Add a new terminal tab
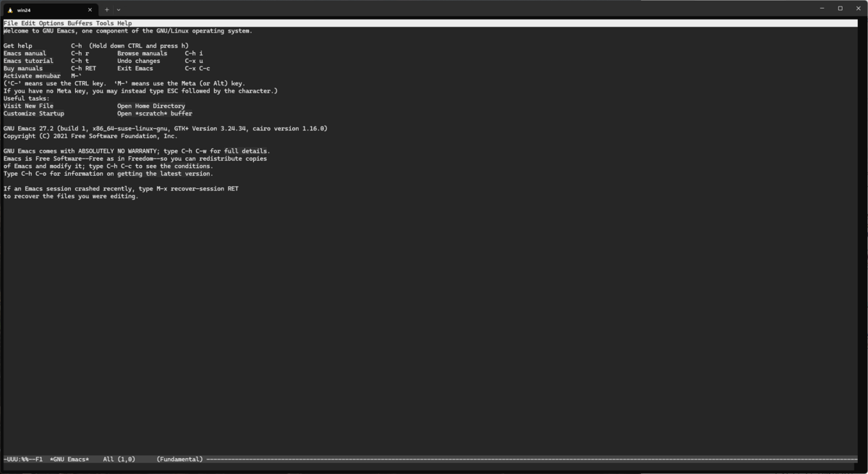This screenshot has width=868, height=474. (107, 9)
